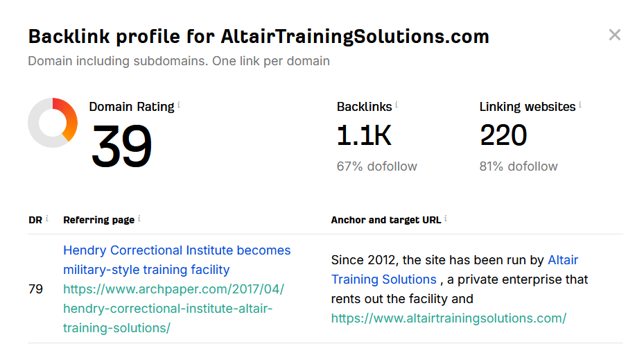Image resolution: width=644 pixels, height=344 pixels.
Task: Open Linking websites info tooltip icon
Action: coord(580,105)
